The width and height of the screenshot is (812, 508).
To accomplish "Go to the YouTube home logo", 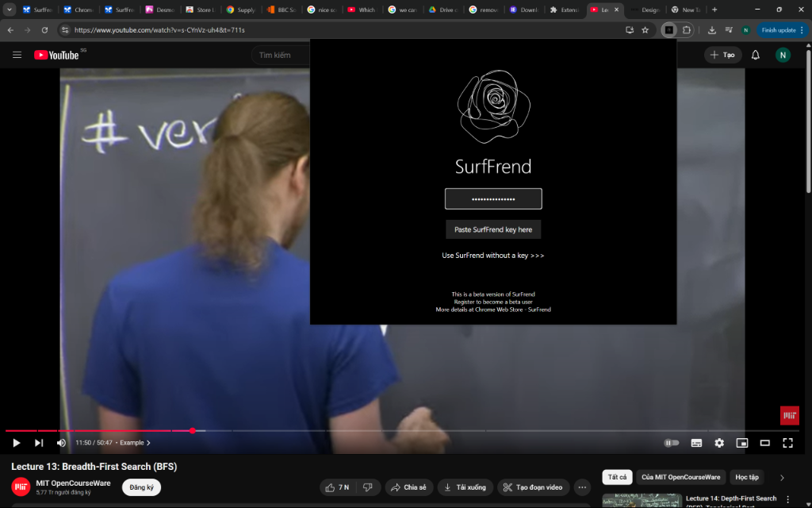I will [57, 55].
